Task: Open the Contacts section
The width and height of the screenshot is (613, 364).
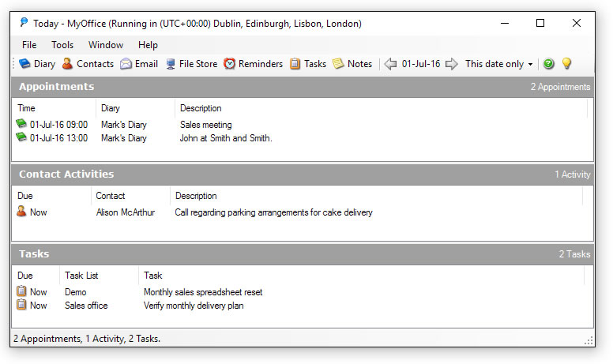Action: 88,64
